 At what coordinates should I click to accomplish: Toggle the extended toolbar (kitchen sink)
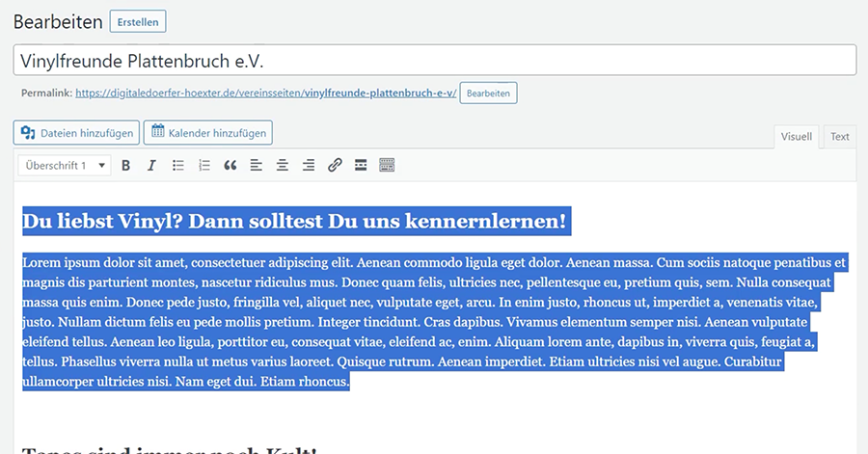[x=387, y=166]
